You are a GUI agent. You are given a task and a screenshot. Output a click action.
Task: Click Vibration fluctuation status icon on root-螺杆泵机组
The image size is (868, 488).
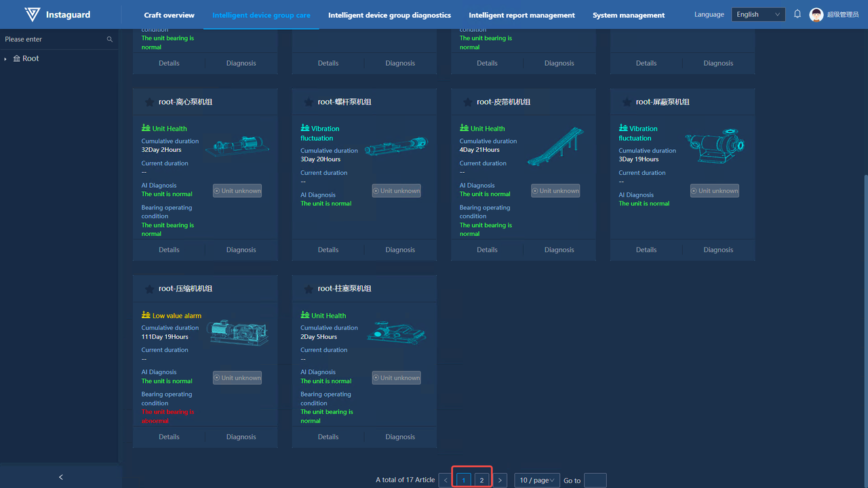(x=305, y=128)
